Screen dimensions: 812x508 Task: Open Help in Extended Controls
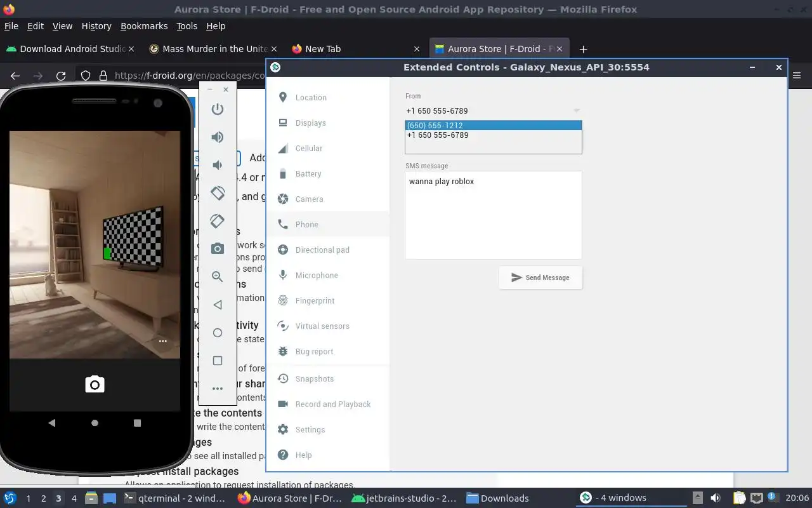[x=327, y=455]
